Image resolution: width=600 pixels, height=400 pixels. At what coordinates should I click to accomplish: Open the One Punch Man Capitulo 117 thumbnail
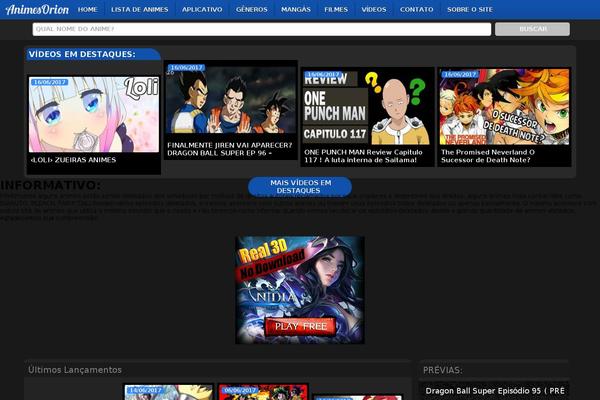click(367, 107)
